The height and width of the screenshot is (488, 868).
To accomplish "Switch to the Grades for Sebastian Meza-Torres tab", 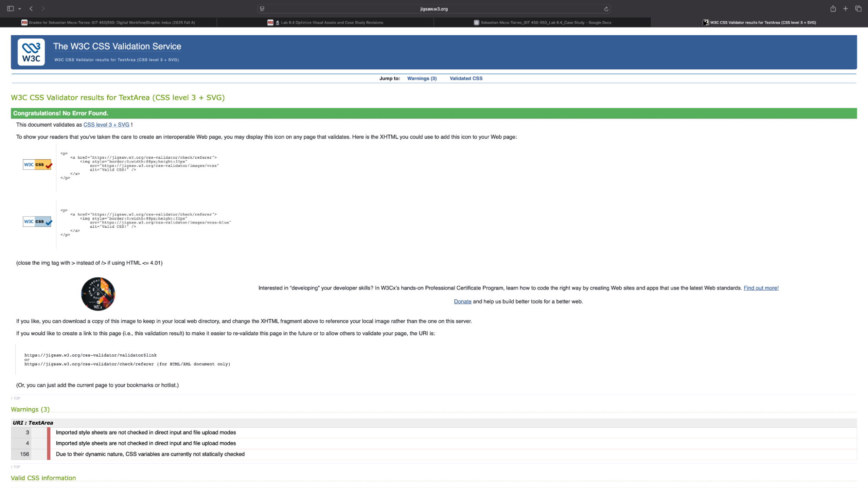I will coord(108,23).
